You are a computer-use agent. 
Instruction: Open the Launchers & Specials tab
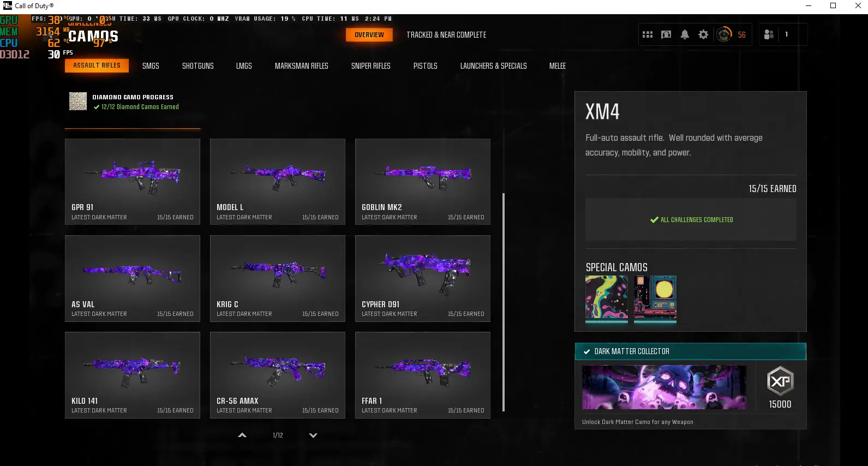(x=493, y=66)
